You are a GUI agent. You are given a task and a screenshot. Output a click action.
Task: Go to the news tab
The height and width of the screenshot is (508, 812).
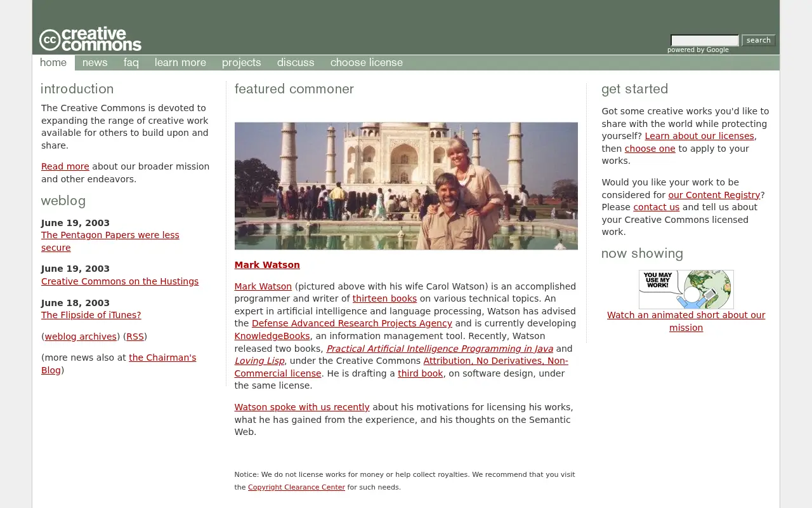pos(95,63)
